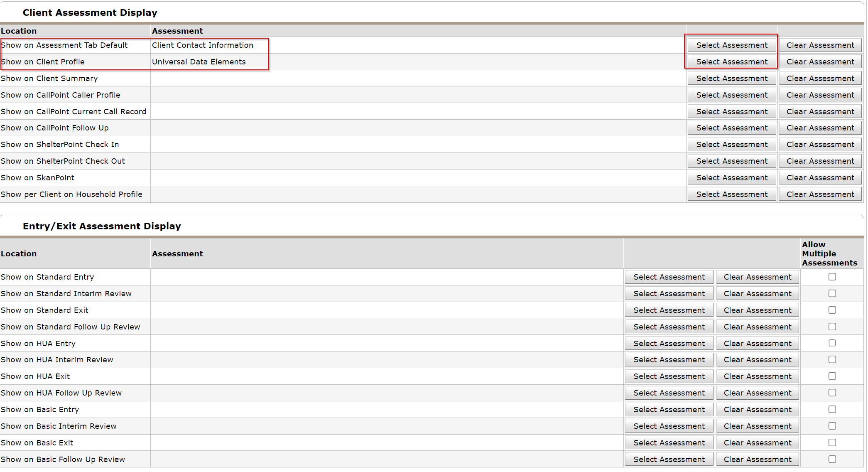Enable multiple assessments for Standard Entry

point(832,277)
